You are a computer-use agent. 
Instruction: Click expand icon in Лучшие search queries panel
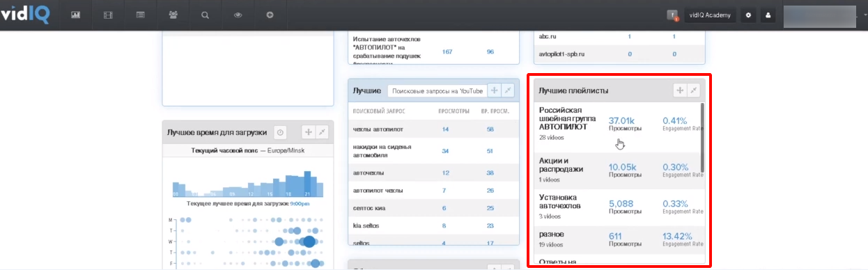509,90
